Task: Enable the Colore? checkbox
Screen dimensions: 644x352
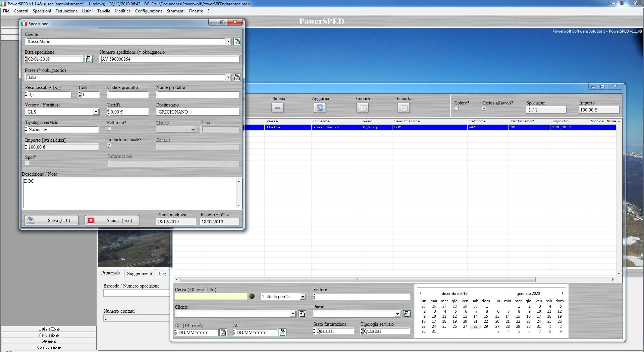Action: click(456, 108)
